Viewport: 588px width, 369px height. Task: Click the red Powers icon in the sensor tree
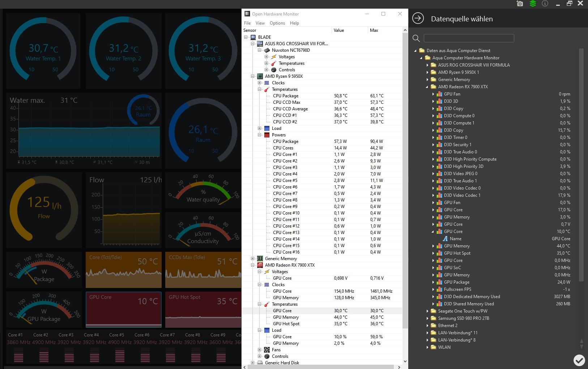(x=267, y=135)
